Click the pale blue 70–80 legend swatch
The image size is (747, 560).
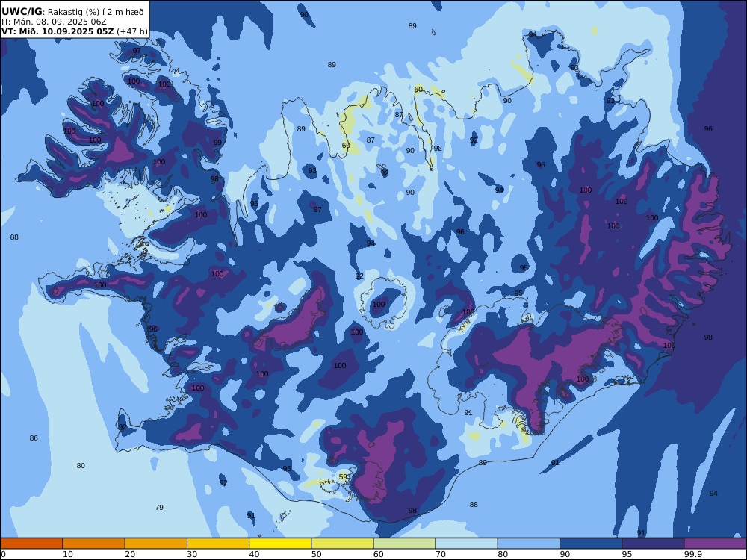click(x=466, y=544)
